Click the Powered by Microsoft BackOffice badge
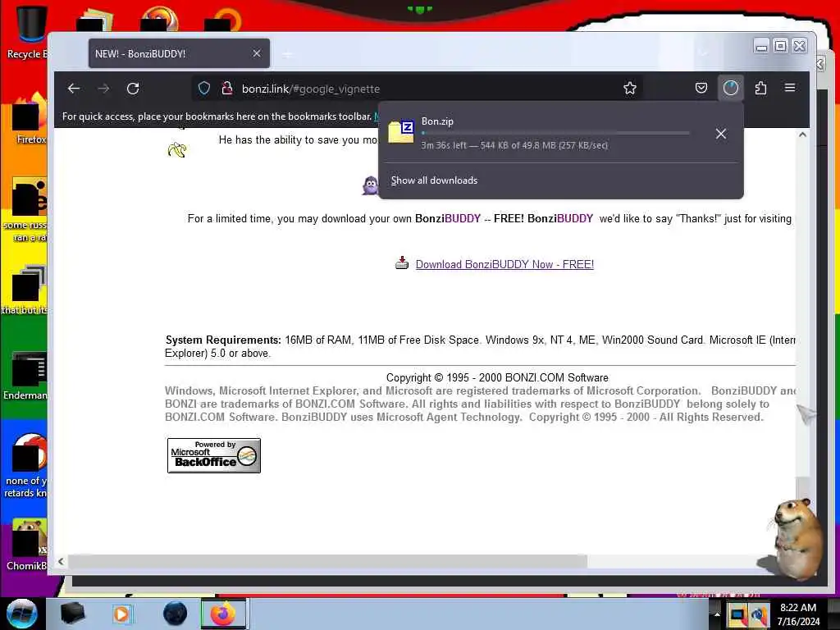Viewport: 840px width, 630px height. [214, 455]
